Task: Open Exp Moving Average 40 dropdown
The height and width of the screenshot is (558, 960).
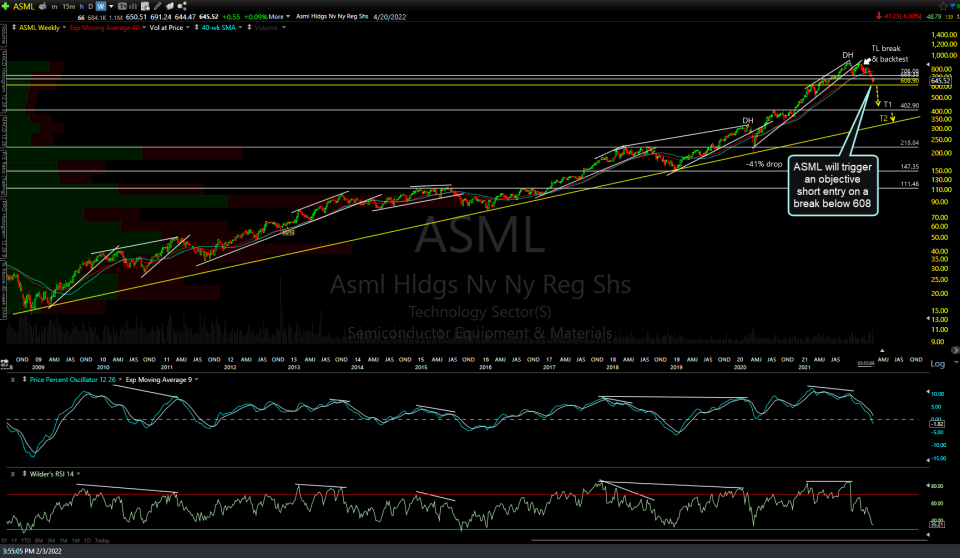Action: coord(144,28)
